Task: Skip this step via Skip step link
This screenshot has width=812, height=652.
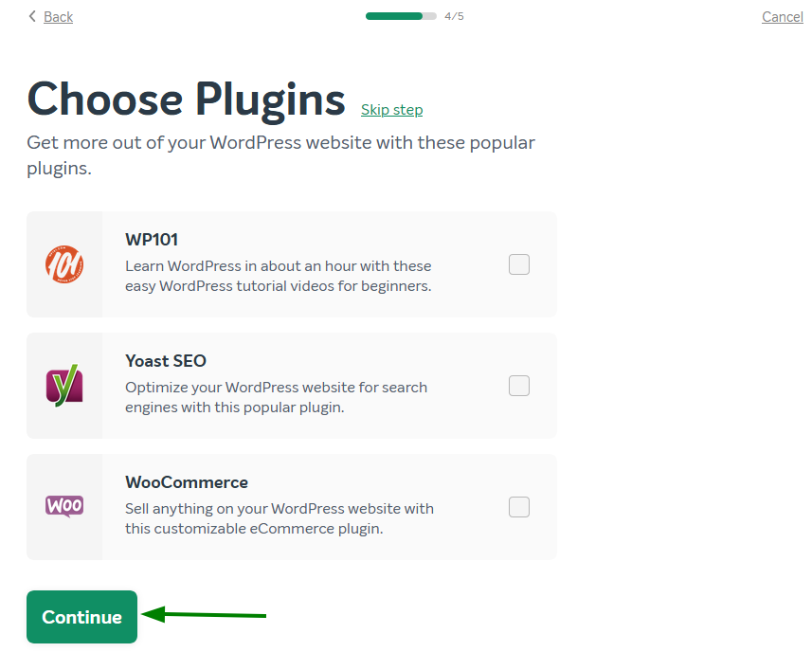Action: click(391, 110)
